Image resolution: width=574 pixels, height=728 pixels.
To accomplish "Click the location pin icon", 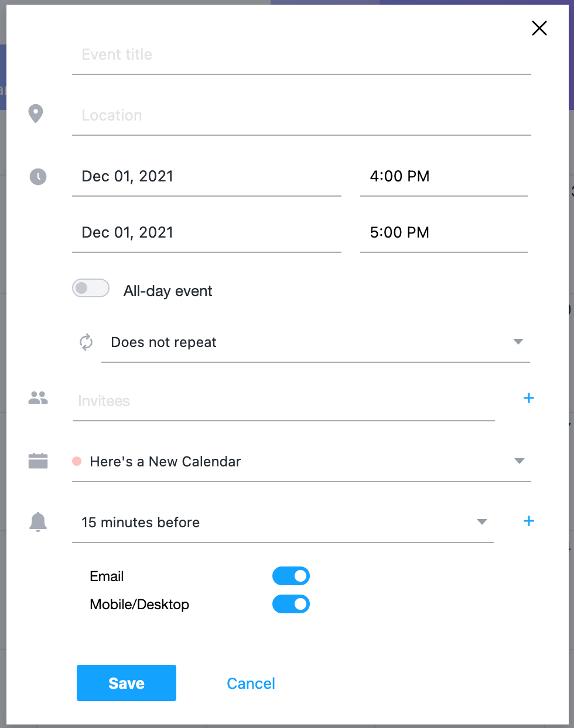I will [36, 114].
